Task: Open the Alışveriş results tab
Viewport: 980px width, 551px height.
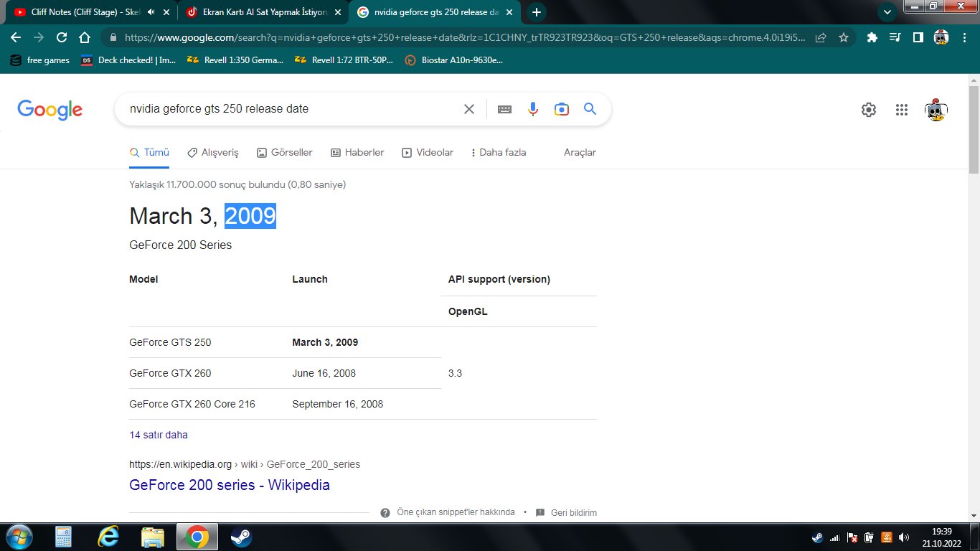Action: (213, 152)
